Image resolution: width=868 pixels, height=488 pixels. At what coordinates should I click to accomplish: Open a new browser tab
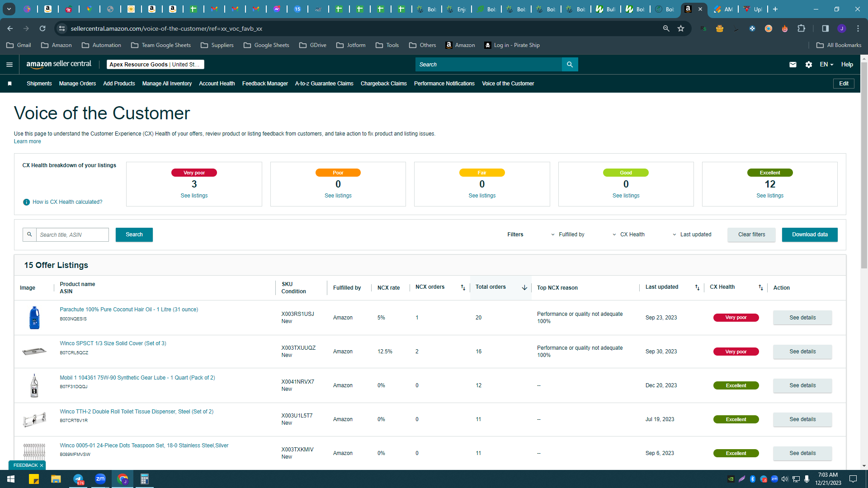[x=775, y=9]
